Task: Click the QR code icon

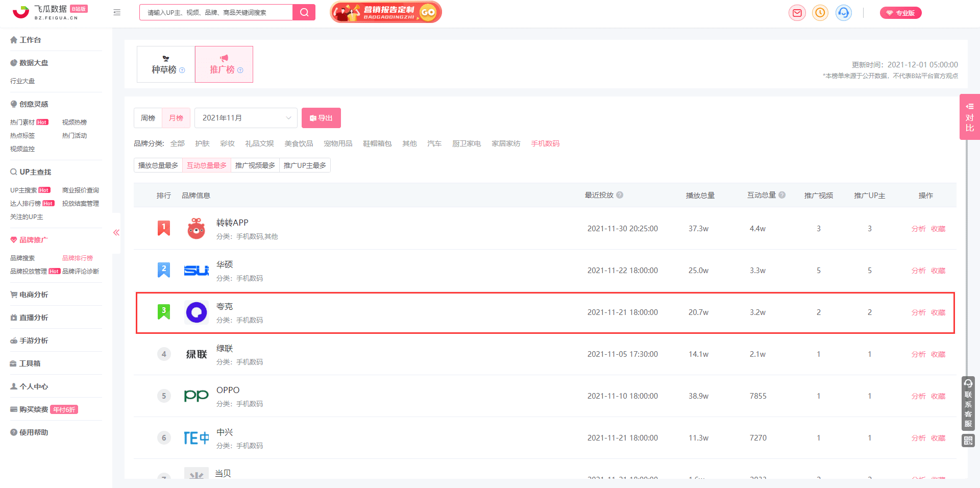Action: click(x=968, y=441)
